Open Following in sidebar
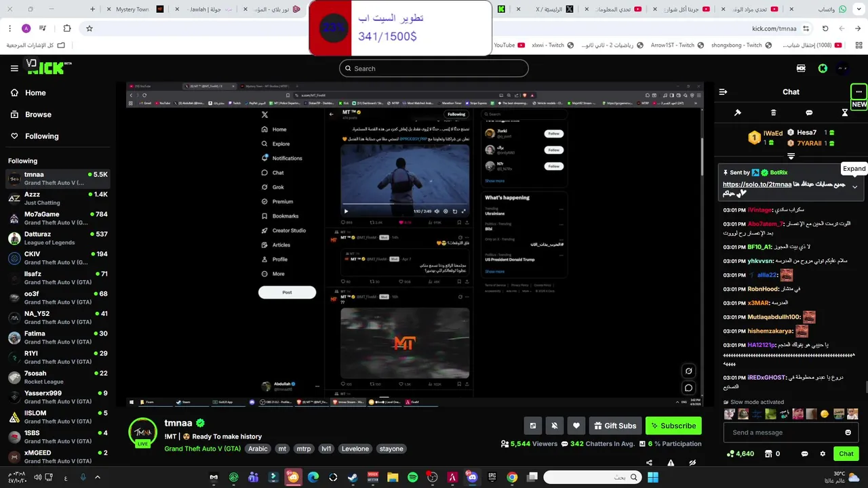Image resolution: width=868 pixels, height=488 pixels. (34, 136)
